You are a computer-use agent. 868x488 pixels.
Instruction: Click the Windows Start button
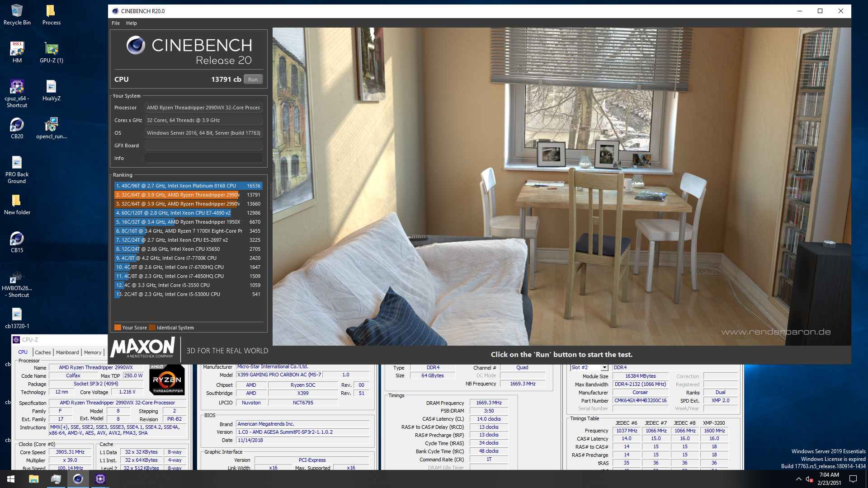pyautogui.click(x=11, y=479)
